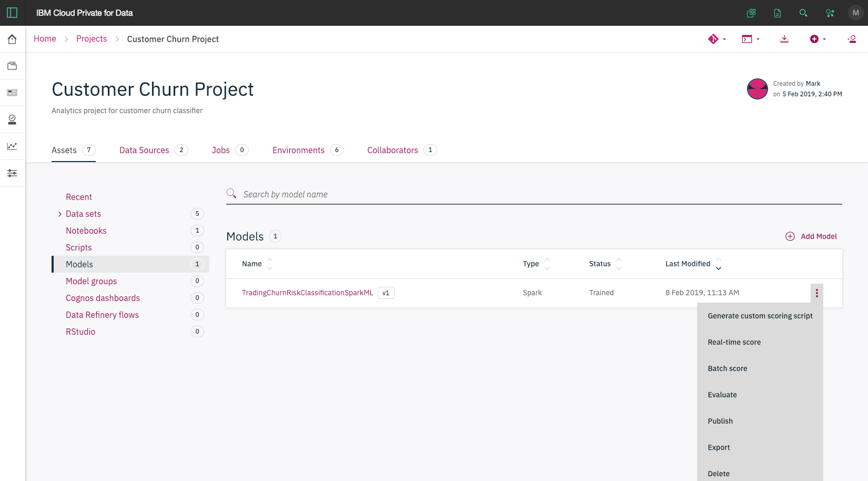Open the model management sidebar icon
Screen dimensions: 868x481
point(12,119)
